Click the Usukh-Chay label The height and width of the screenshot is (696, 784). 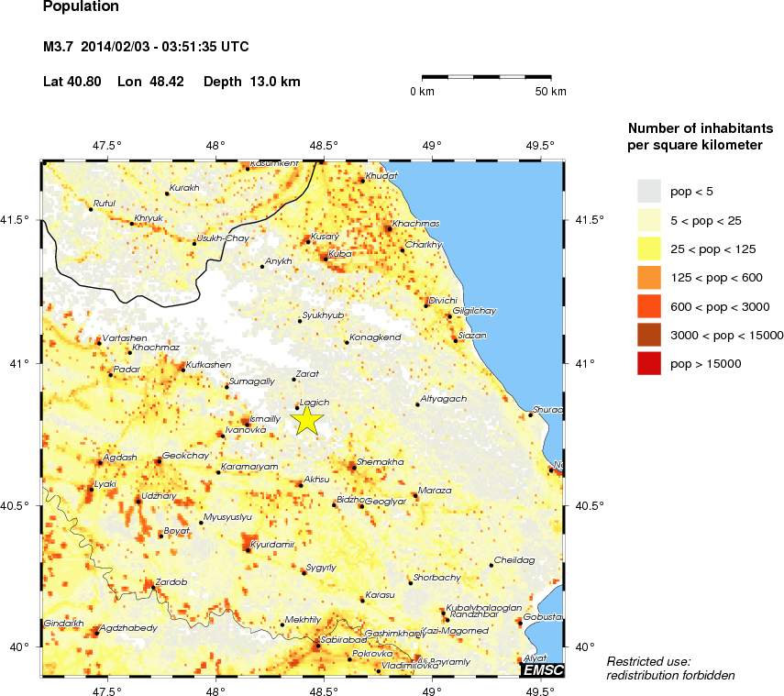tap(223, 238)
